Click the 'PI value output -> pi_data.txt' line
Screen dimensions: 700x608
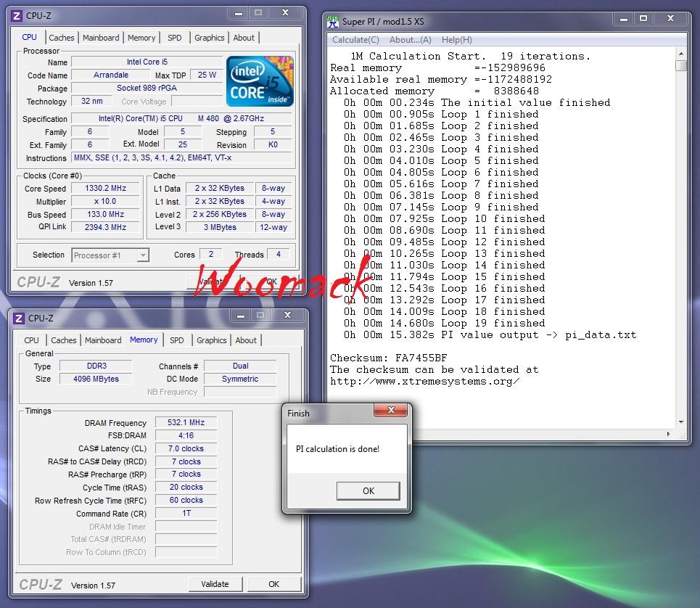(x=490, y=334)
